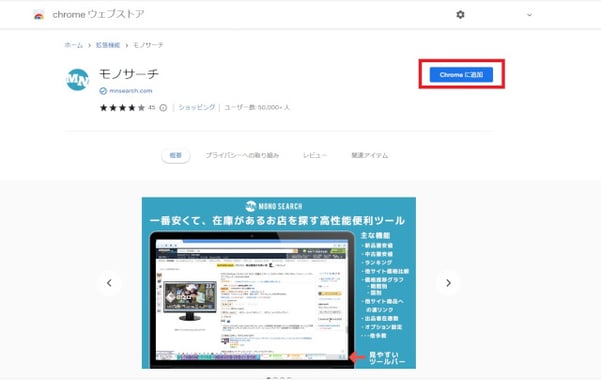The width and height of the screenshot is (601, 380).
Task: Click the ユーザー数: 50,000+ 人 text
Action: click(x=257, y=107)
